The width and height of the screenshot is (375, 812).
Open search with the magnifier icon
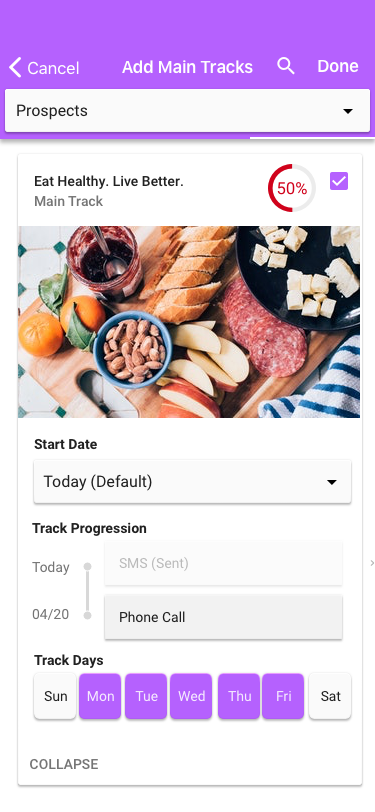point(286,66)
